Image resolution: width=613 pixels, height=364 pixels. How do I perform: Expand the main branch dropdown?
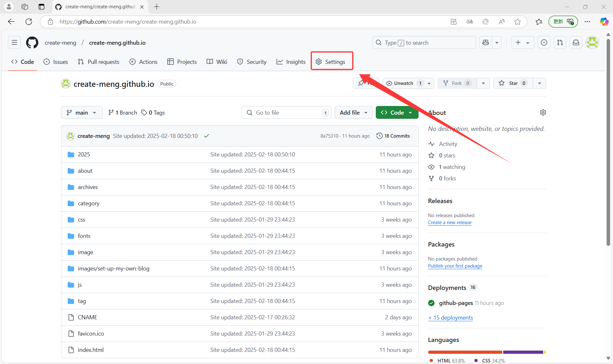(82, 112)
